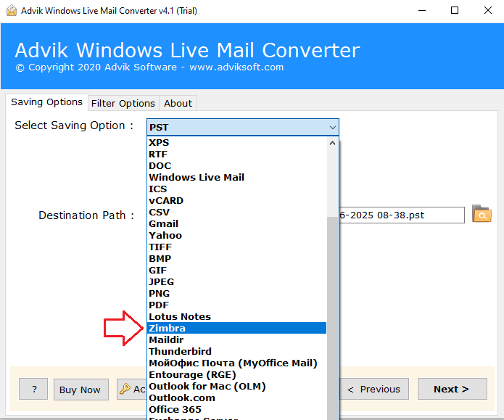This screenshot has width=504, height=420.
Task: Select GIF format option
Action: click(x=236, y=270)
